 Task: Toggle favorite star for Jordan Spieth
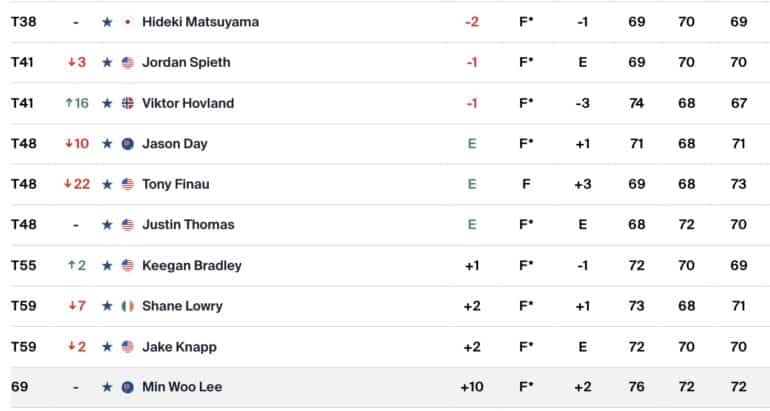pyautogui.click(x=107, y=62)
